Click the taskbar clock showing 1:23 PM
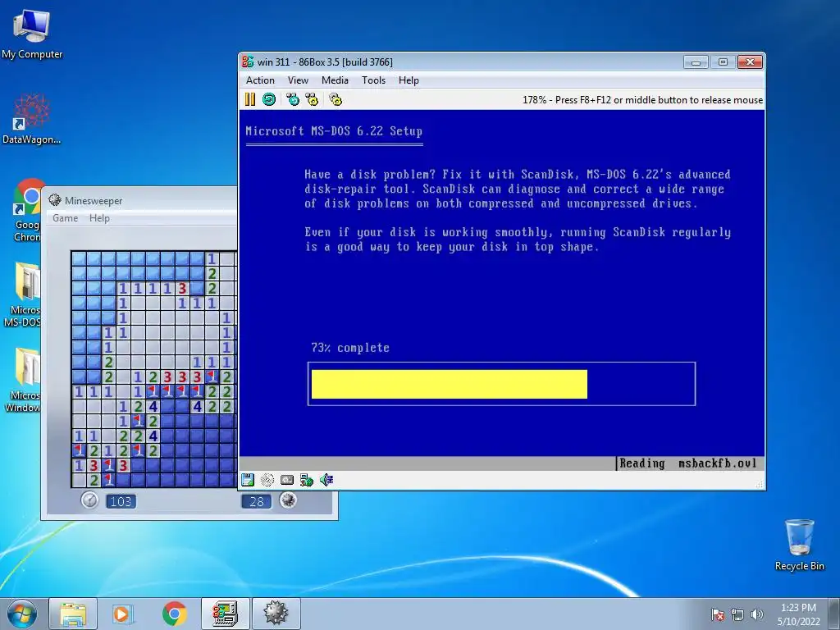Viewport: 840px width, 630px height. click(x=798, y=614)
